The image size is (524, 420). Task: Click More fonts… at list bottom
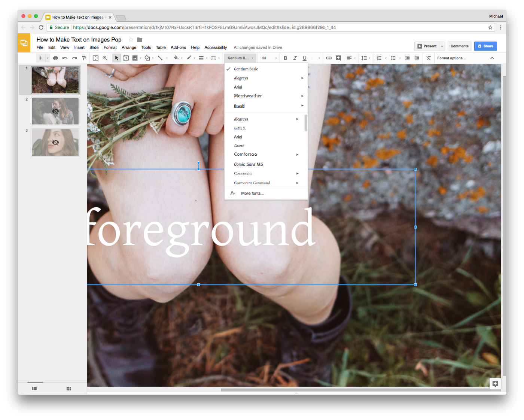252,194
